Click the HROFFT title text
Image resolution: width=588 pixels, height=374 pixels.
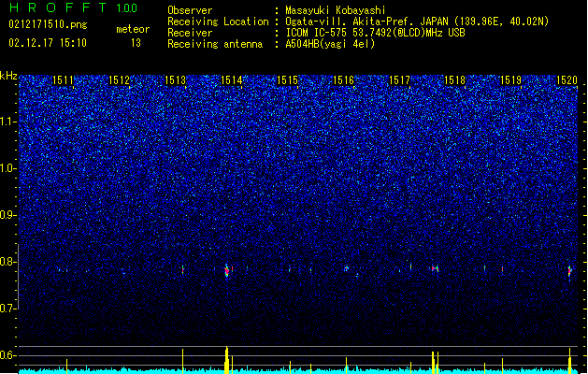(58, 7)
